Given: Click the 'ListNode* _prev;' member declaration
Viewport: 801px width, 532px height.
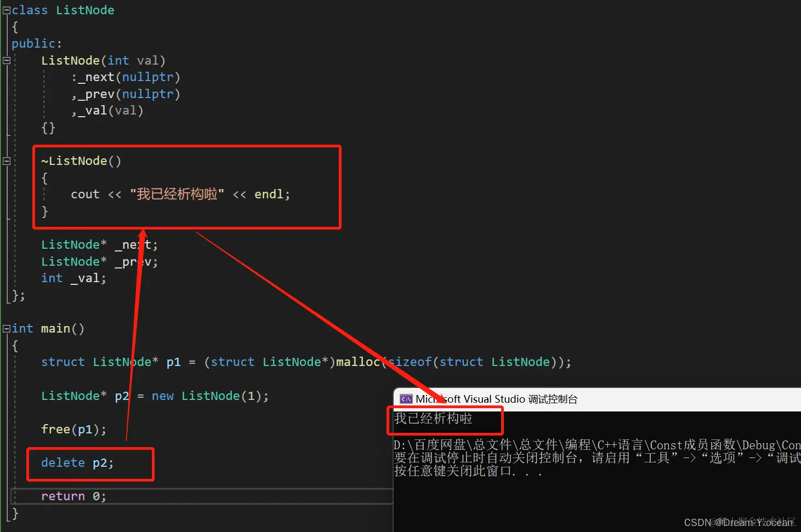Looking at the screenshot, I should 99,262.
